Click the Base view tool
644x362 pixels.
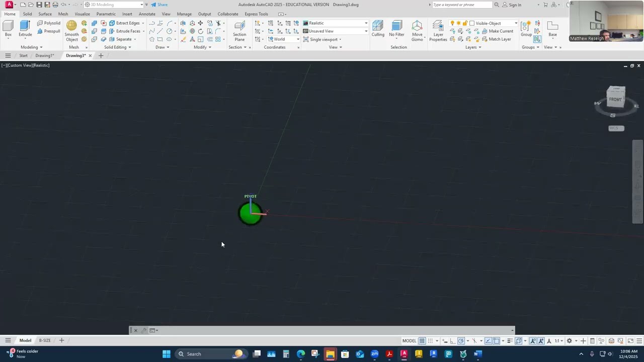[552, 29]
